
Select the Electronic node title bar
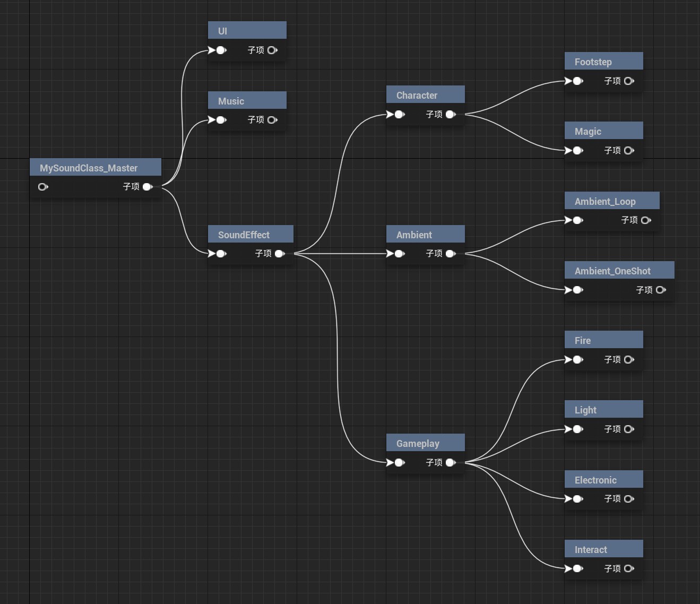(603, 480)
